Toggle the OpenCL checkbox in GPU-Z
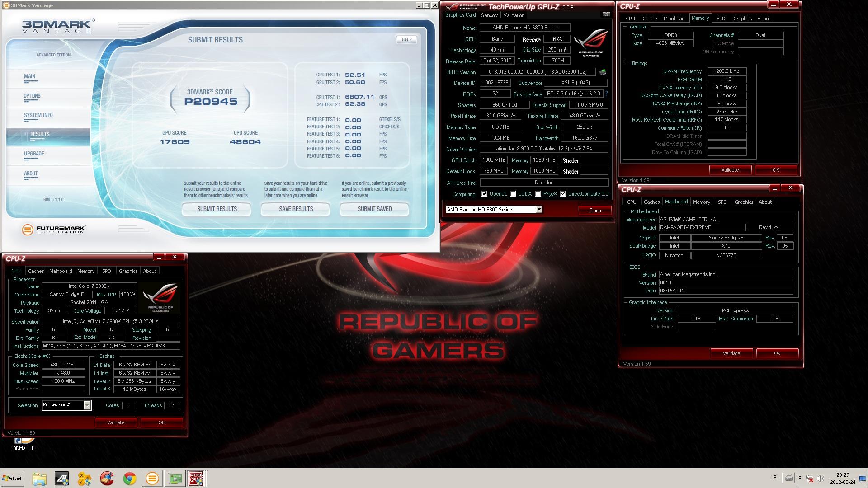The height and width of the screenshot is (488, 868). [x=485, y=194]
